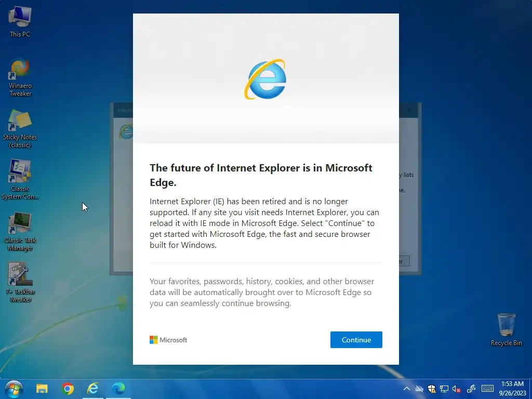This screenshot has height=399, width=532.
Task: Open File Explorer from the taskbar
Action: click(42, 389)
